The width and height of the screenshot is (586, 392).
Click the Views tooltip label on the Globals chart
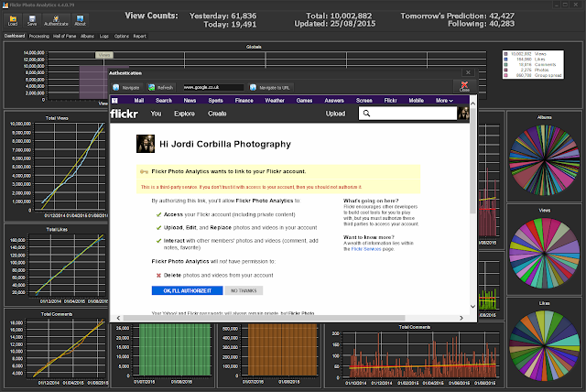point(104,55)
